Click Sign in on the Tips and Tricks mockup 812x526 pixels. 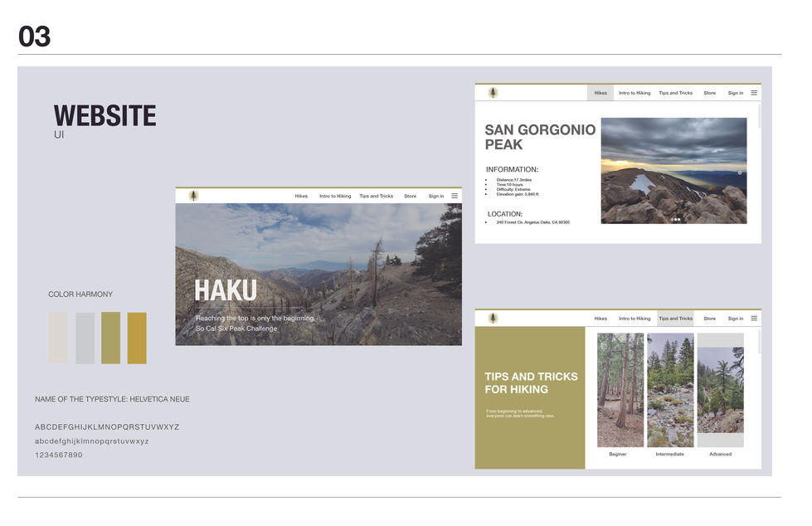[x=736, y=319]
